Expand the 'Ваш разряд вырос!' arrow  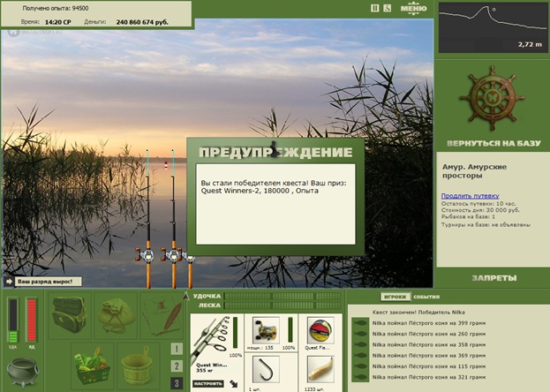[x=9, y=282]
